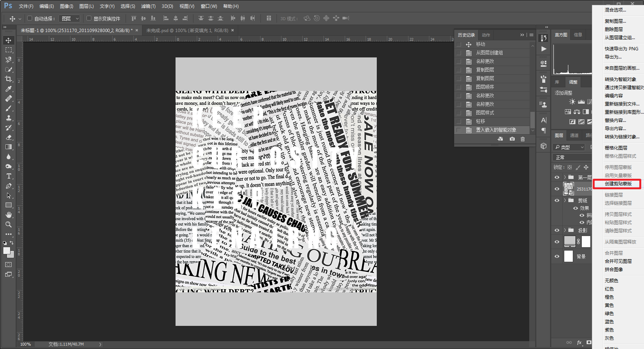
Task: Hide the 2531170 smart object layer
Action: coord(557,189)
